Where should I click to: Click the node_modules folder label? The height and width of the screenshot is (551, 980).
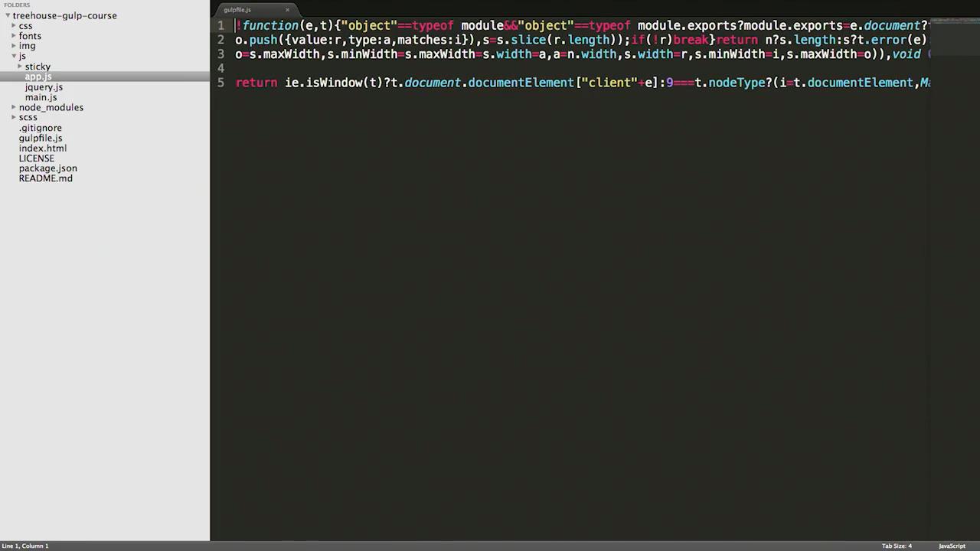51,107
